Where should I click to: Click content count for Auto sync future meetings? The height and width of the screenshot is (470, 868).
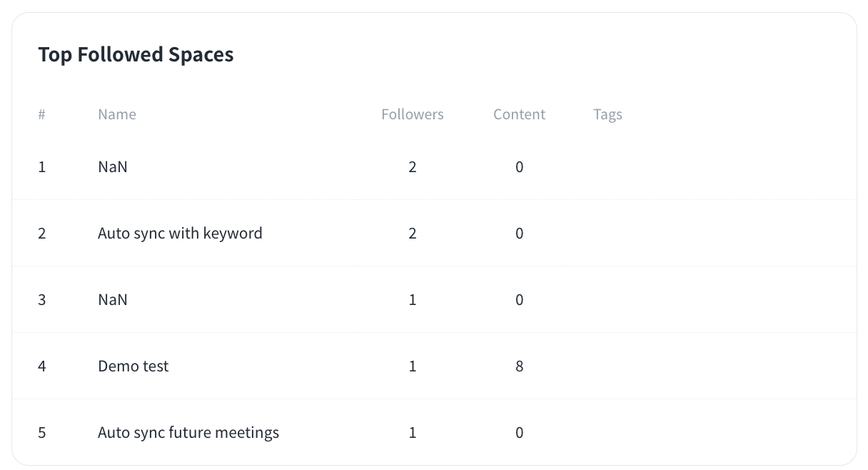pyautogui.click(x=519, y=433)
